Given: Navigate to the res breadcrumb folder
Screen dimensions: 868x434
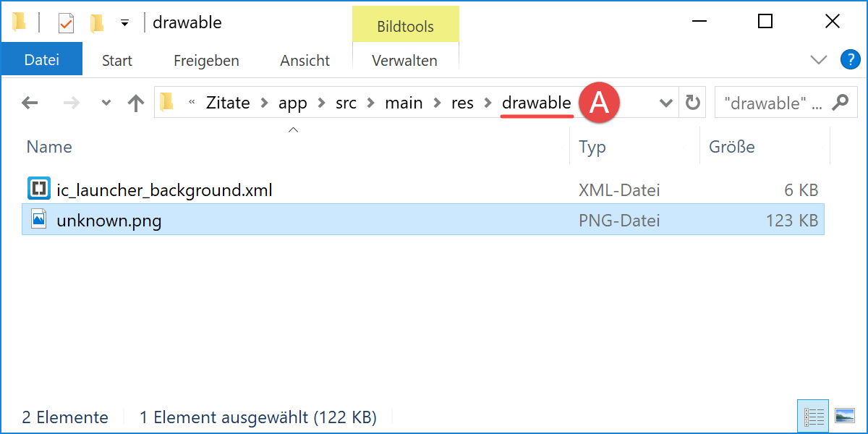Looking at the screenshot, I should 462,103.
